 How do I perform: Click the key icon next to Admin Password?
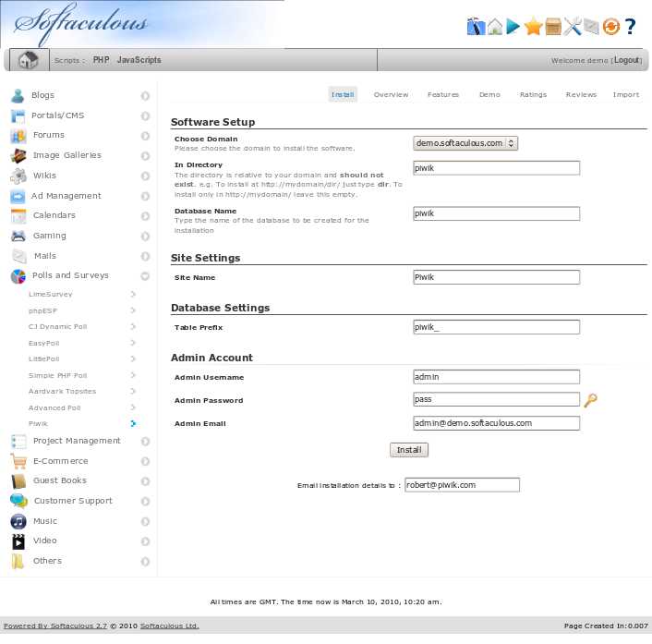[590, 400]
